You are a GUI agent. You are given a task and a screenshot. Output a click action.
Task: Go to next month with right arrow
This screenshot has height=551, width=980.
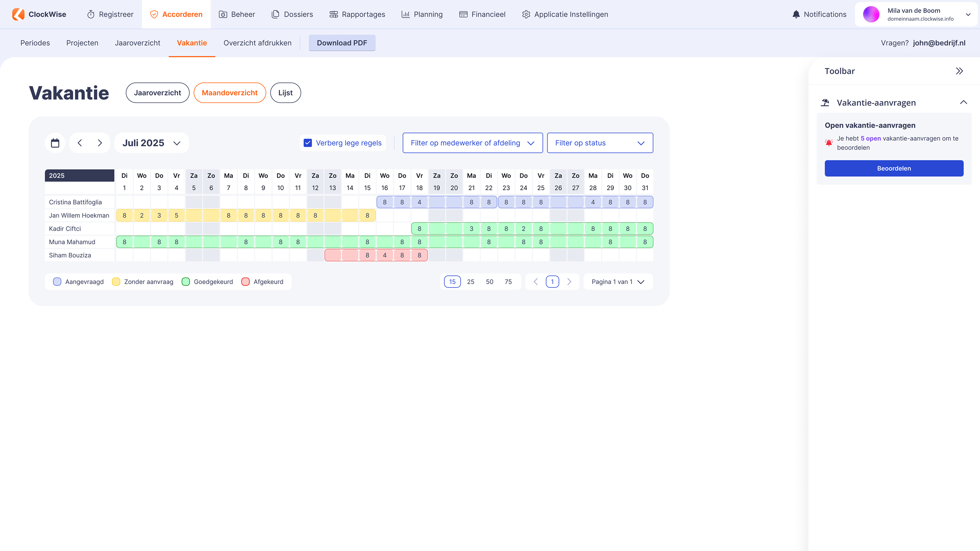100,143
